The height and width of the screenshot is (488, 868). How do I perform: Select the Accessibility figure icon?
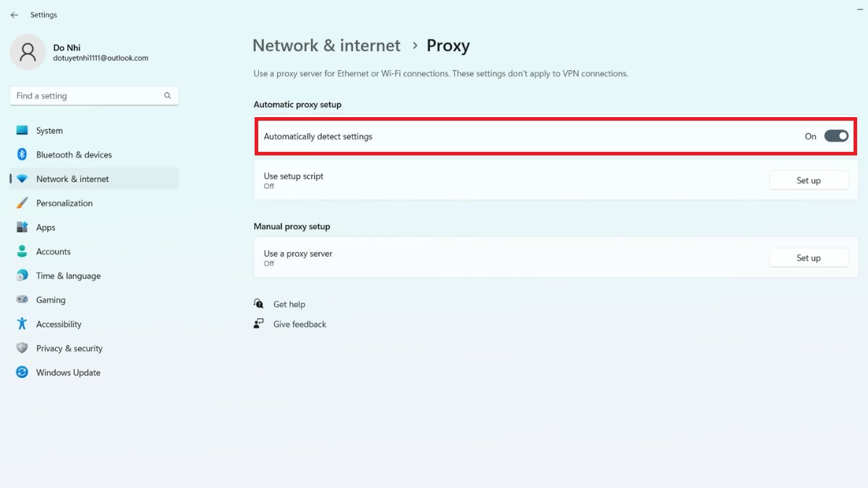[22, 324]
